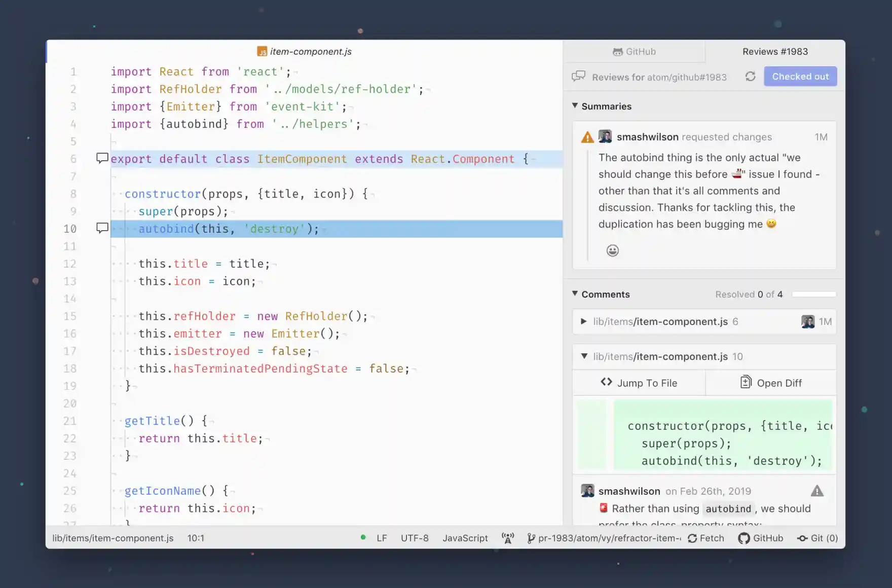This screenshot has height=588, width=892.
Task: Click the GitHub octocat icon in status bar
Action: pos(743,538)
